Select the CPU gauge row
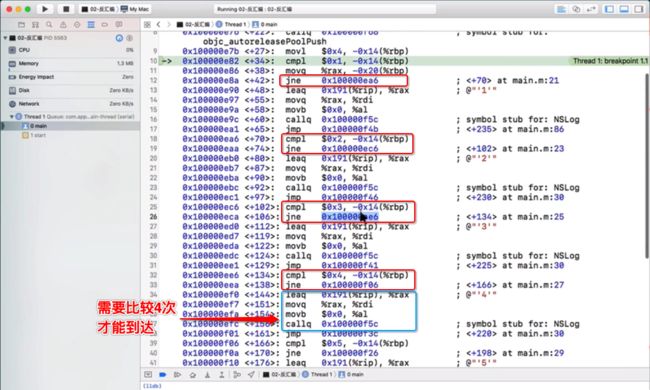This screenshot has width=650, height=390. (70, 50)
